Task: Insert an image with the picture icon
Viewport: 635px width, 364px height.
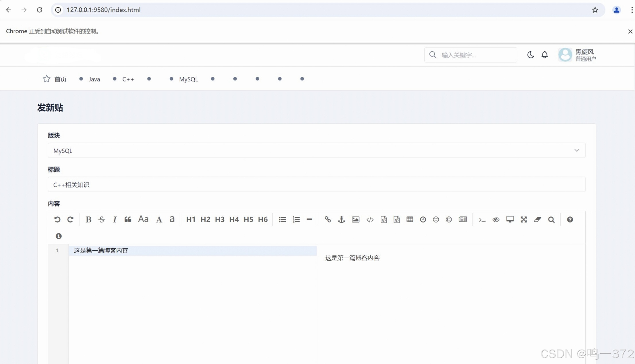Action: pos(355,220)
